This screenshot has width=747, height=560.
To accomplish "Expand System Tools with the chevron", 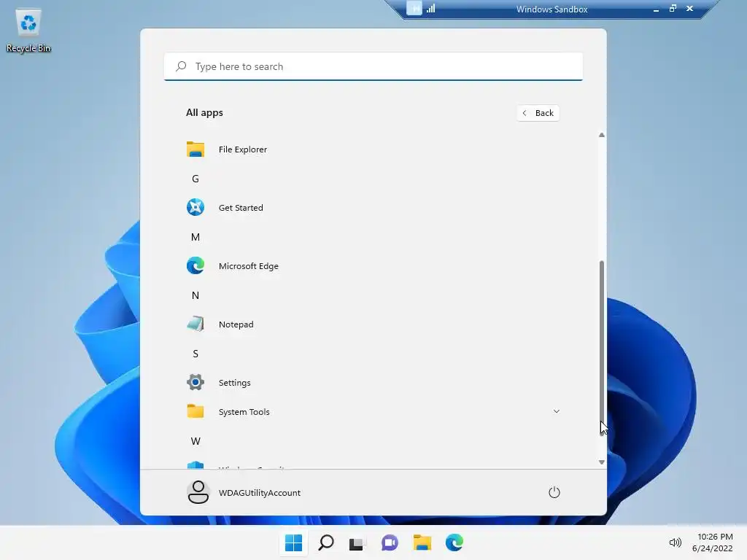I will coord(556,411).
